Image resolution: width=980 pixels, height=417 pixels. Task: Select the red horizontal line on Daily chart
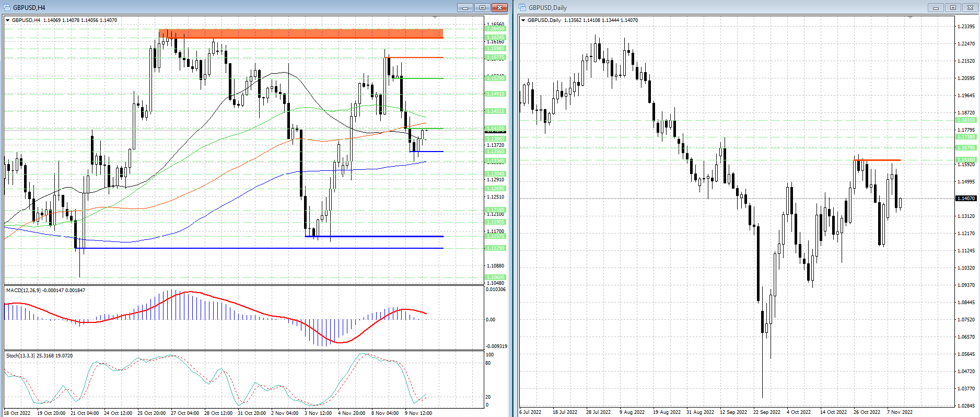878,160
